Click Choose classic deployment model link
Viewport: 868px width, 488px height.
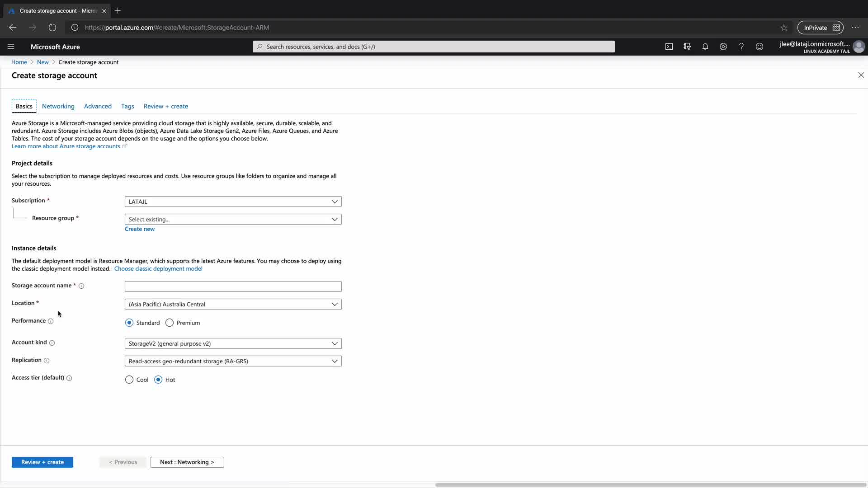(x=158, y=268)
